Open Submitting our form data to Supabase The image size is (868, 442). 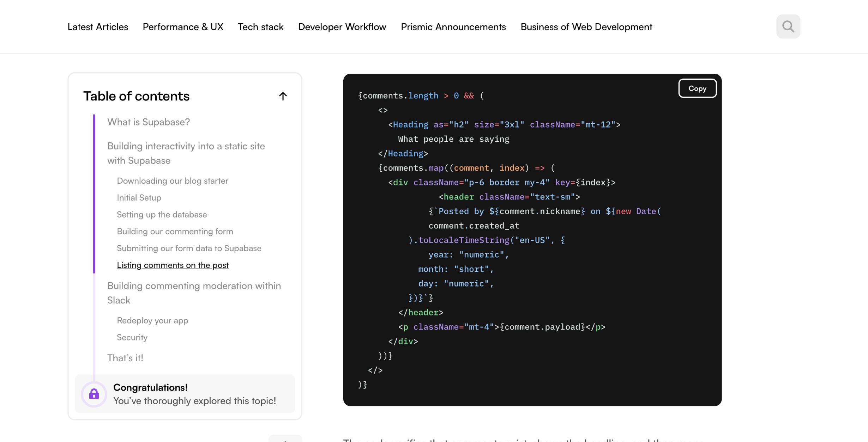pos(189,248)
